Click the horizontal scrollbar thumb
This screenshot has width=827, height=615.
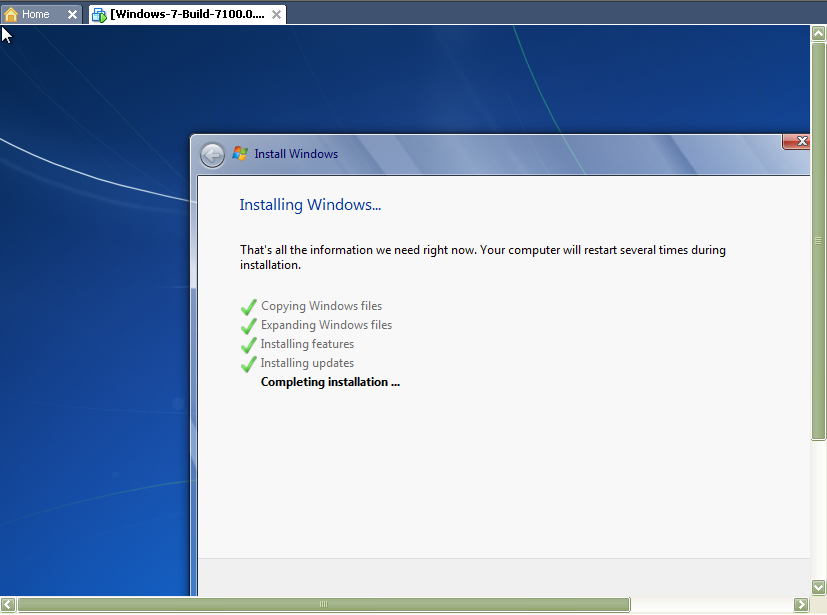pos(323,604)
